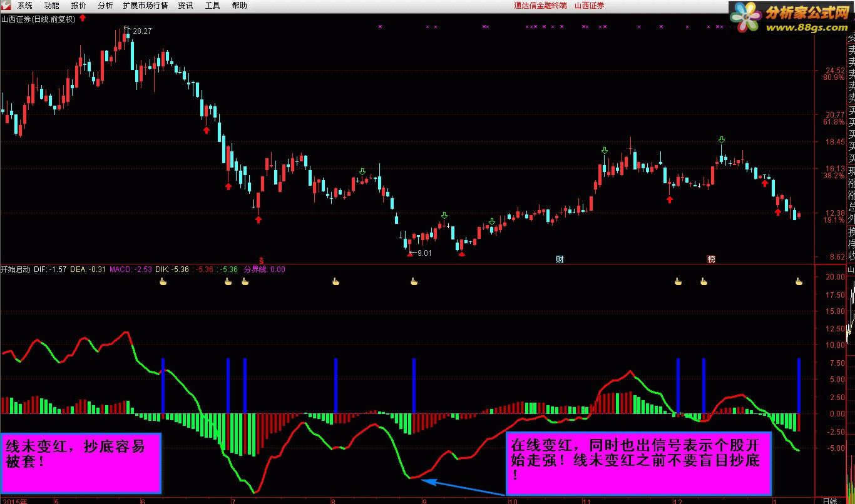Click the rightmost green down-arrow sell signal
The height and width of the screenshot is (504, 855).
click(x=722, y=139)
